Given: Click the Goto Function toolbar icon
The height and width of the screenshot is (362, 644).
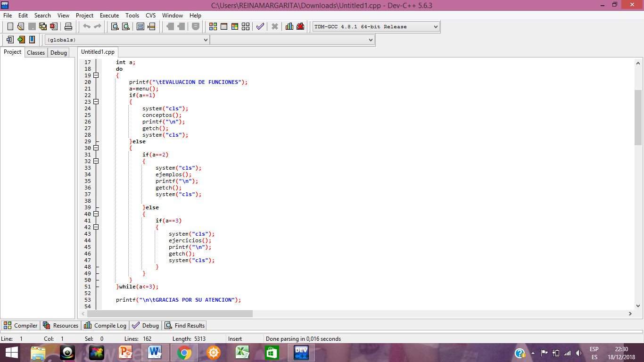Looking at the screenshot, I should coord(140,26).
